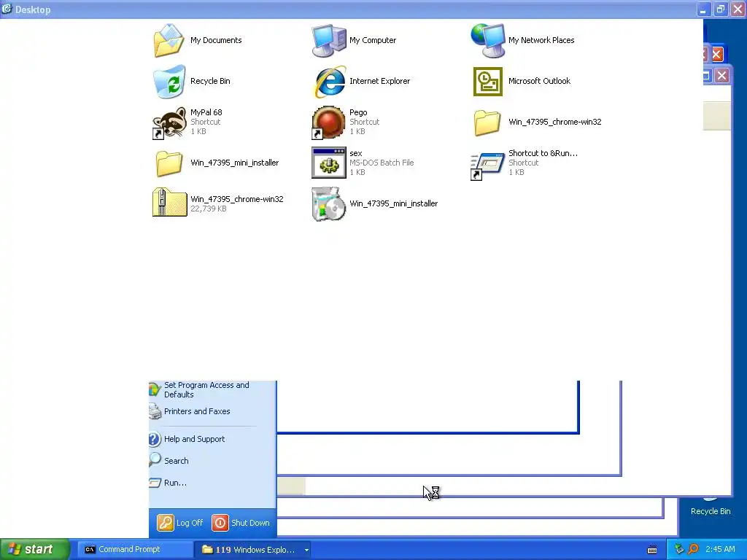Click the MS-DOS Batch File type text
The height and width of the screenshot is (560, 747).
(x=381, y=163)
